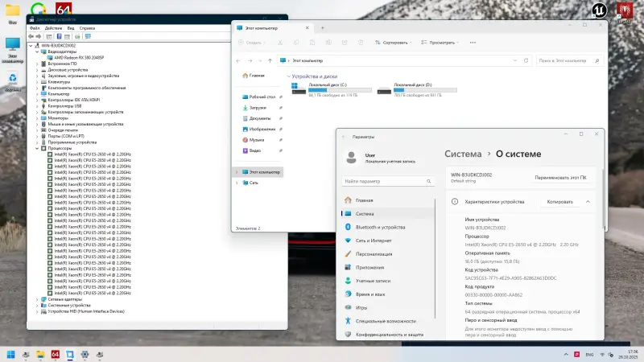Open Personalization settings in the sidebar

tap(374, 253)
